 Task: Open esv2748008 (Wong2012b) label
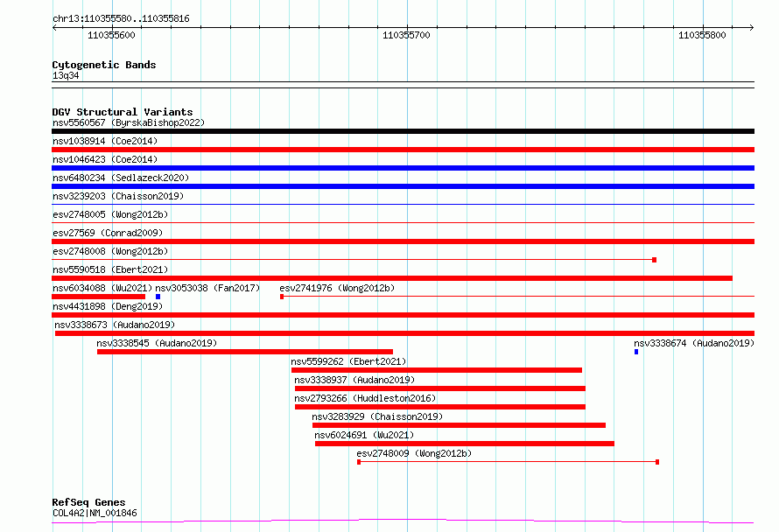(110, 251)
